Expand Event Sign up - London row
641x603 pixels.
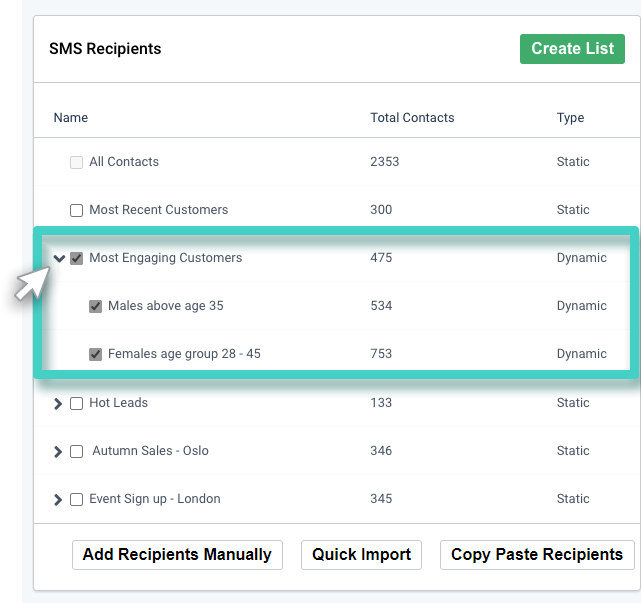58,499
